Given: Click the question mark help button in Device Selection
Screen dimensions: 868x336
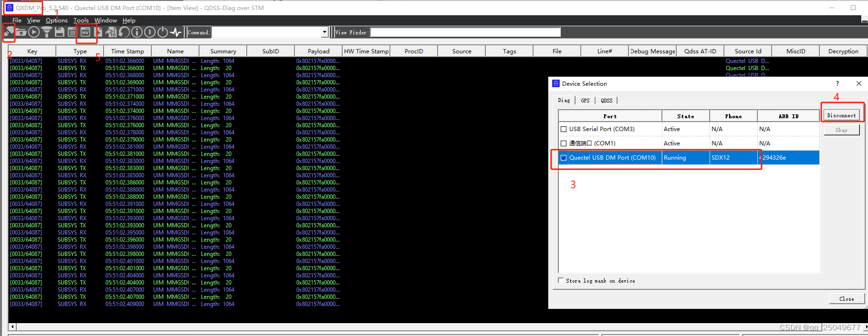Looking at the screenshot, I should (837, 83).
